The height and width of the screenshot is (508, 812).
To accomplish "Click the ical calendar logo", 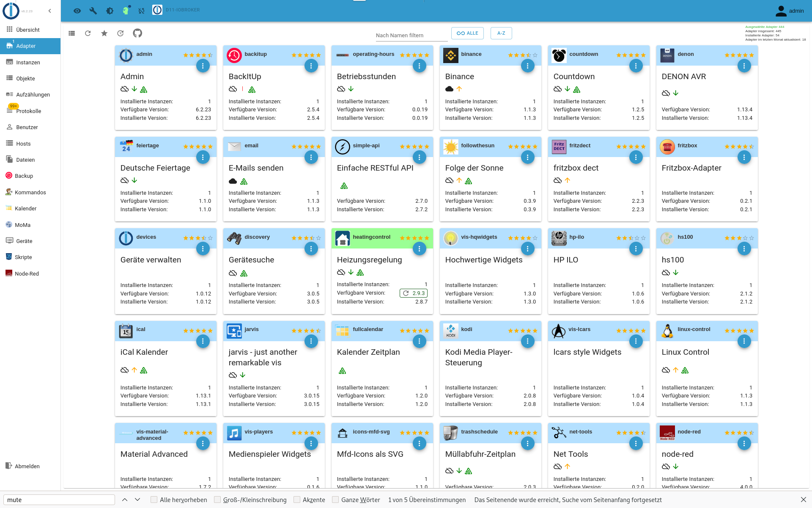I will tap(126, 331).
